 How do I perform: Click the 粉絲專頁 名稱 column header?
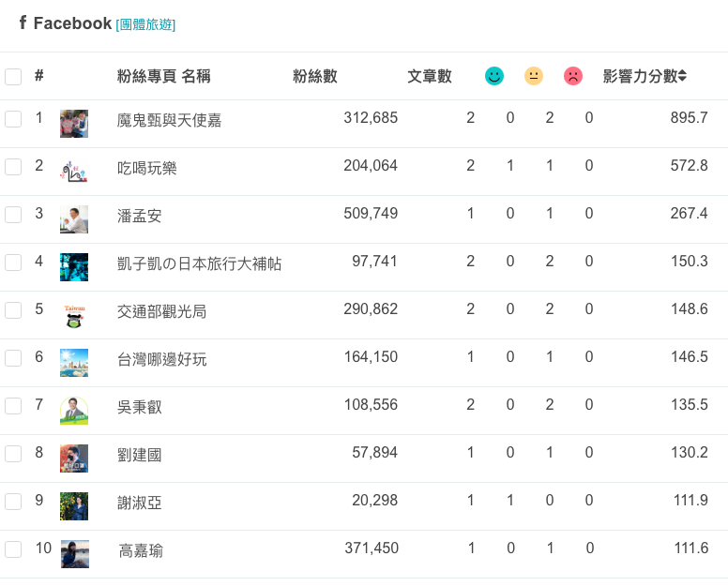point(163,76)
